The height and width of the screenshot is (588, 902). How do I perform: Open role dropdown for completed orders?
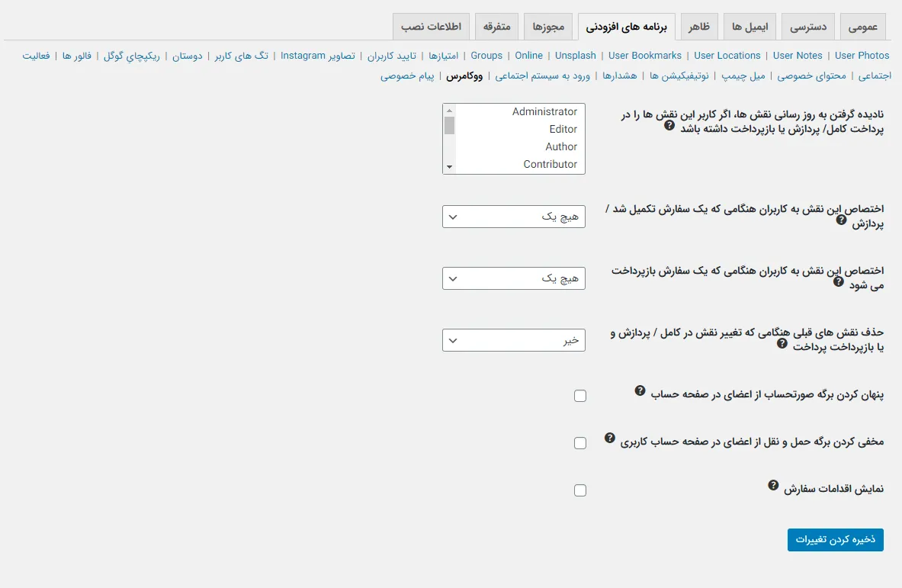[x=514, y=217]
